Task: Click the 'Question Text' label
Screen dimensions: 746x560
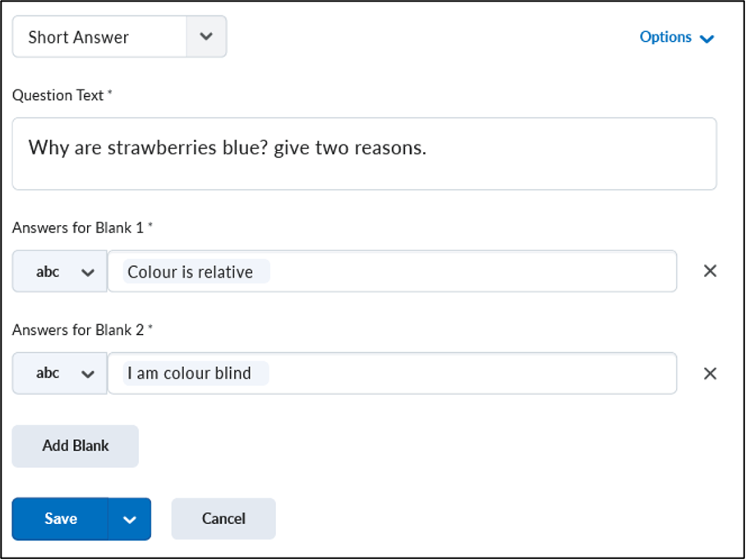Action: (x=58, y=95)
